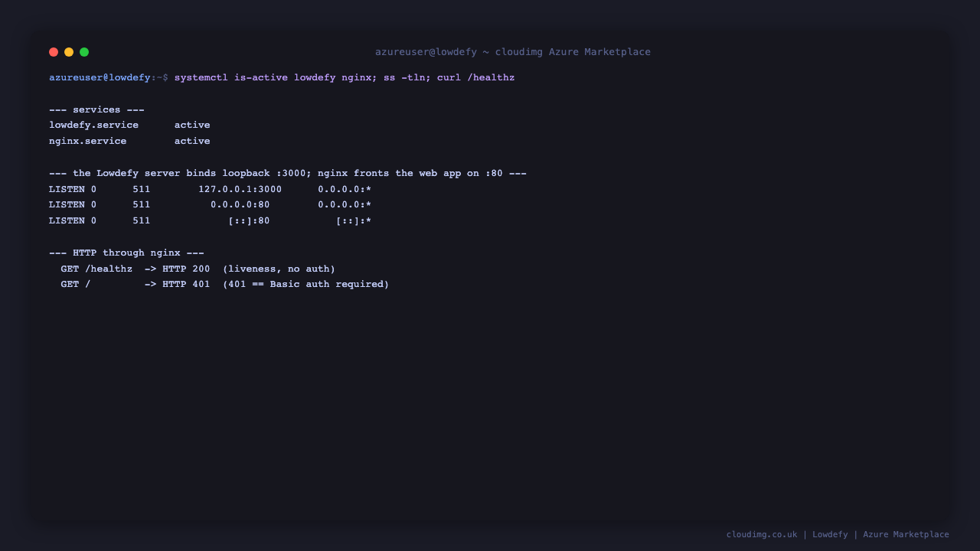Click '511' on the 0.0.0.0:80 row

[x=142, y=204]
